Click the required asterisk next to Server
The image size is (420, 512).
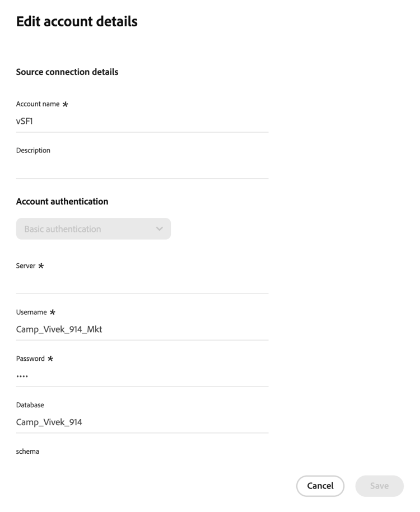click(41, 266)
